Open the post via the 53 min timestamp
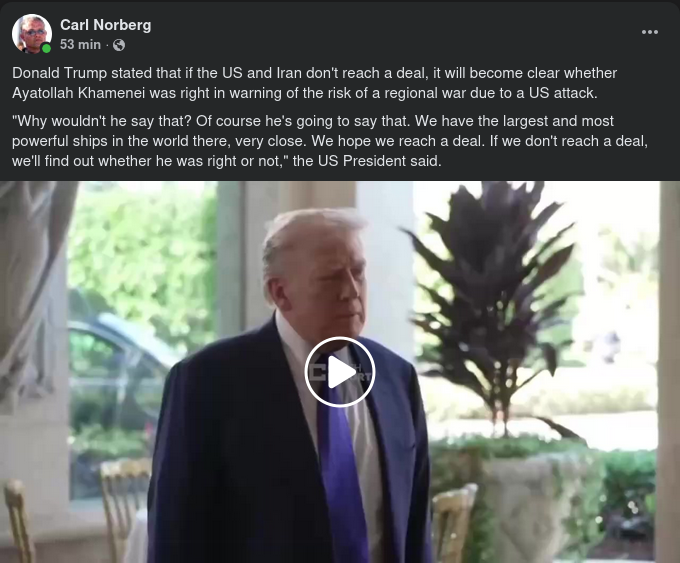This screenshot has width=680, height=563. tap(80, 44)
